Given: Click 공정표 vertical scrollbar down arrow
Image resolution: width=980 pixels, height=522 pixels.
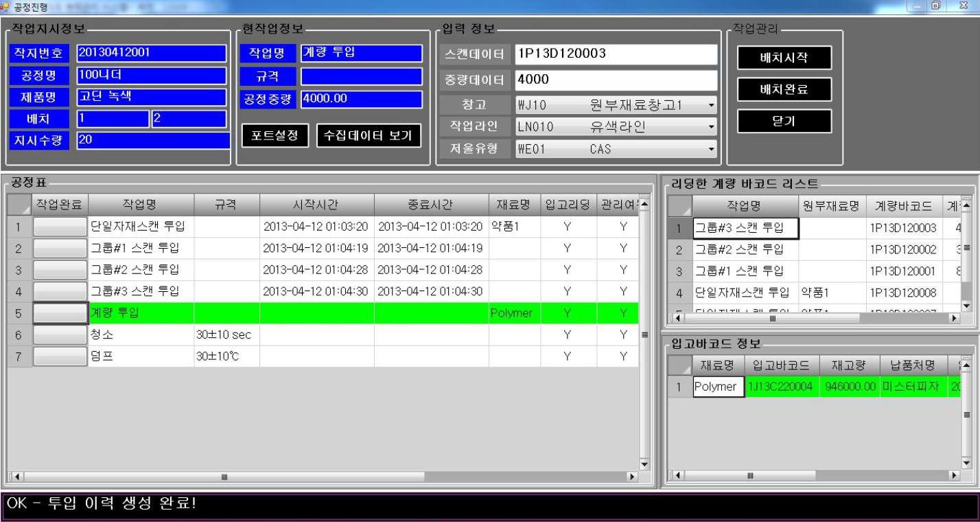Looking at the screenshot, I should (x=644, y=464).
